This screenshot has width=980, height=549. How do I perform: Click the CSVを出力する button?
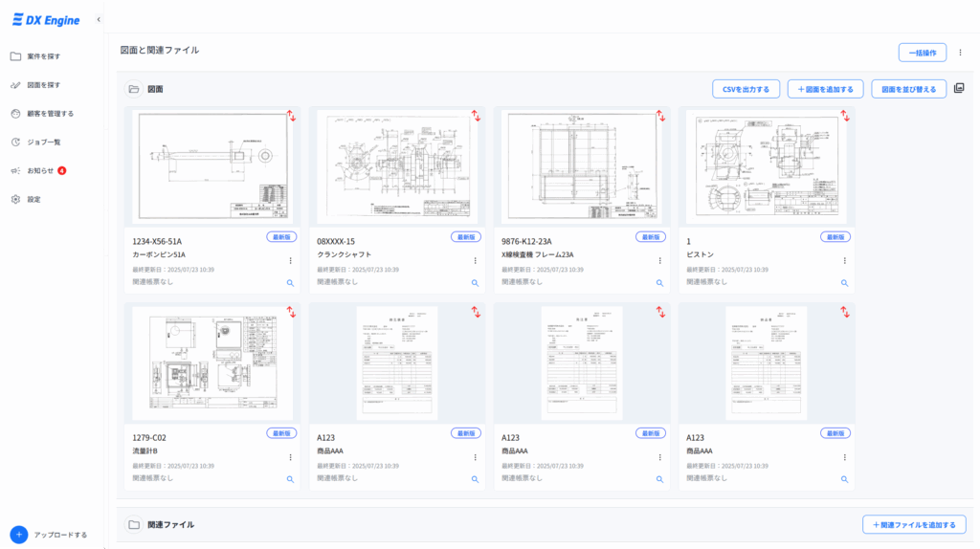click(746, 89)
